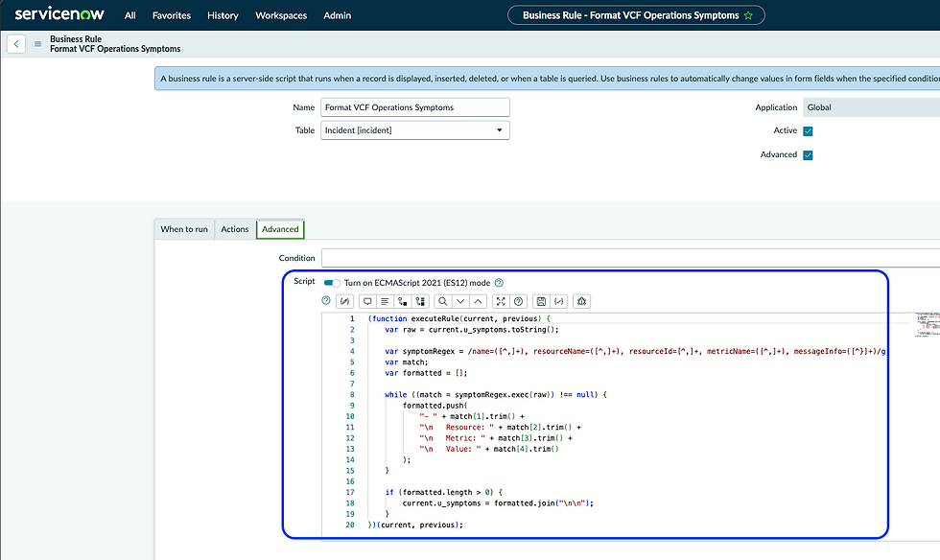Click line 1 function executeRule declaration
The width and height of the screenshot is (940, 560).
click(458, 318)
